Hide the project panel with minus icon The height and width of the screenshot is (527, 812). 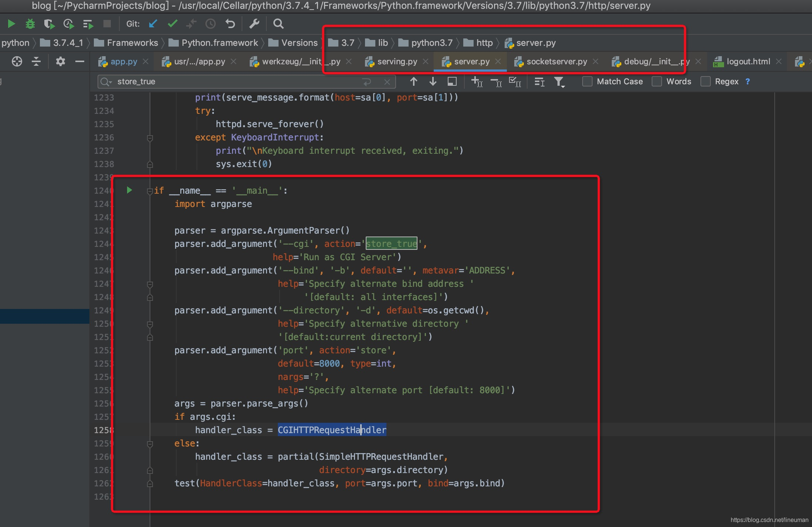tap(80, 61)
